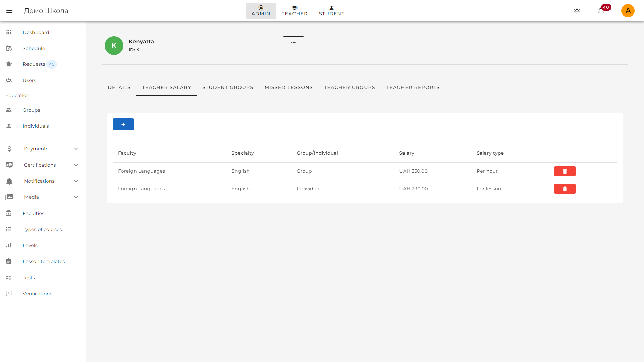
Task: Click the Notifications bell icon in sidebar
Action: coord(9,181)
